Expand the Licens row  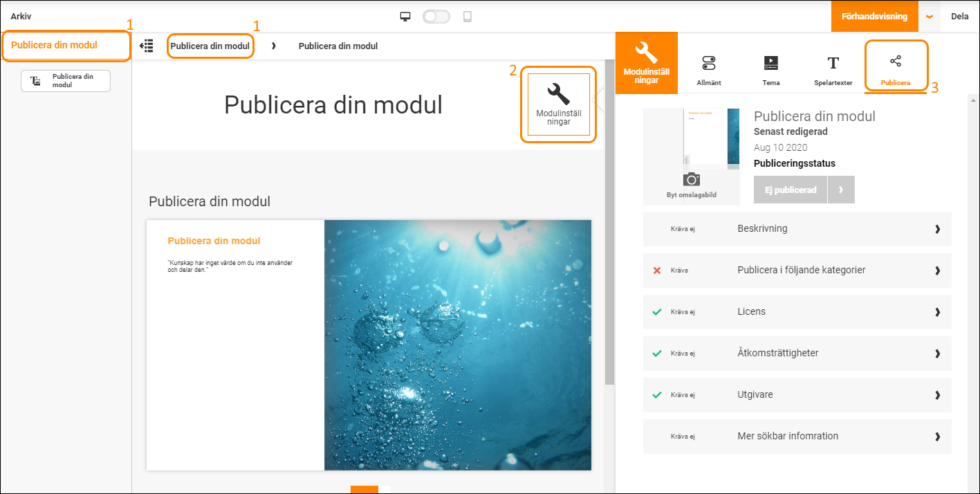797,312
